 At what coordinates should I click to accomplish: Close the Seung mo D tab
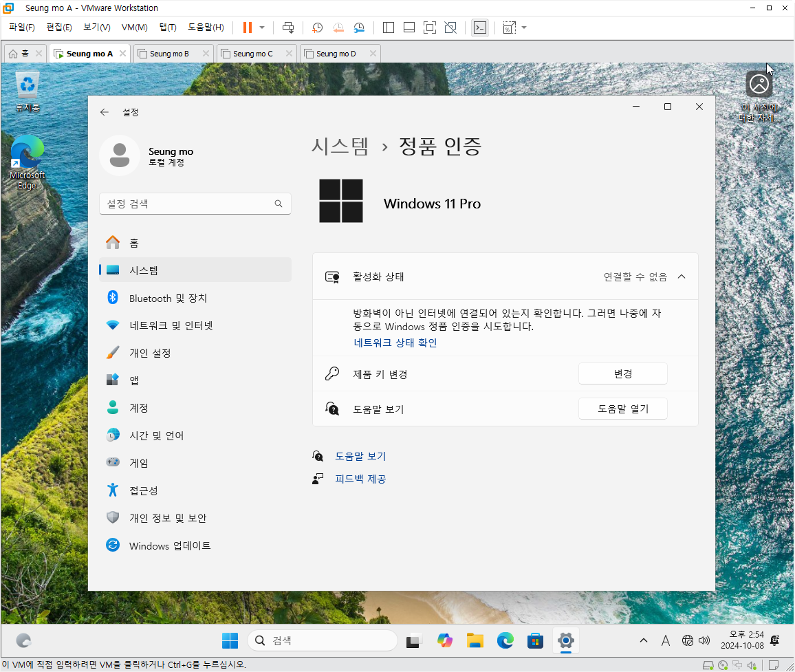[373, 53]
